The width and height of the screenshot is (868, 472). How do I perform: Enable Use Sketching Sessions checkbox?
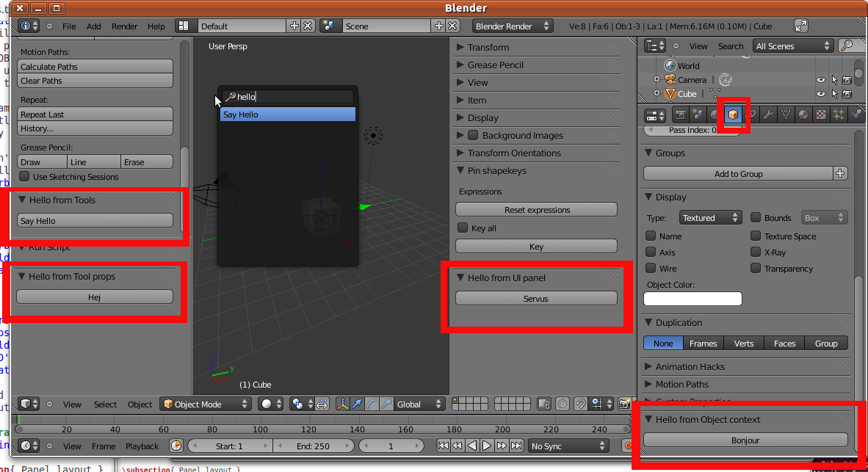point(24,176)
